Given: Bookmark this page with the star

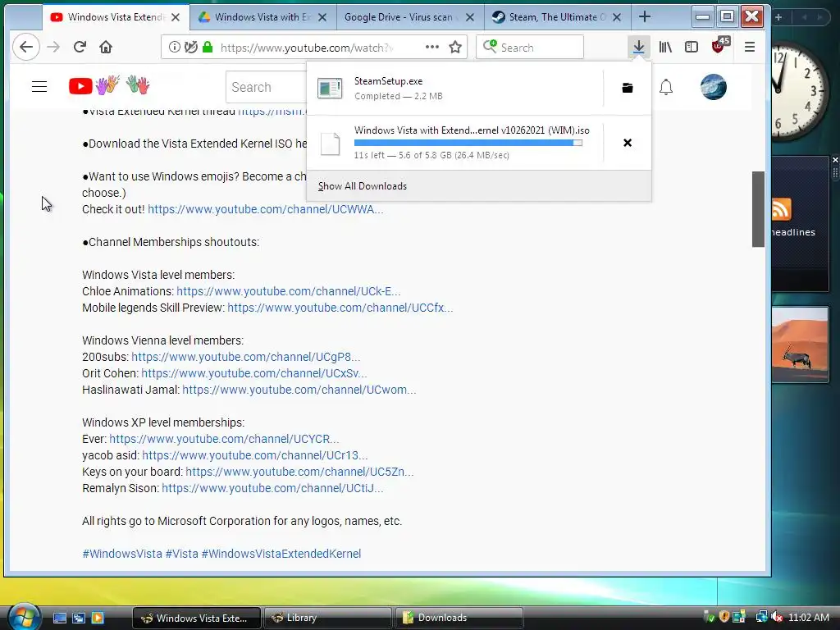Looking at the screenshot, I should click(x=455, y=47).
